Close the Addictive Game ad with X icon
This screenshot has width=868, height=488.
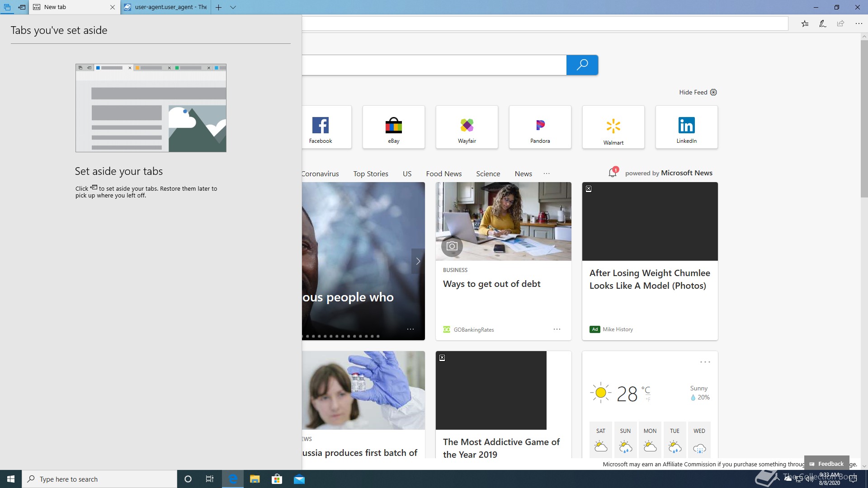[x=442, y=358]
